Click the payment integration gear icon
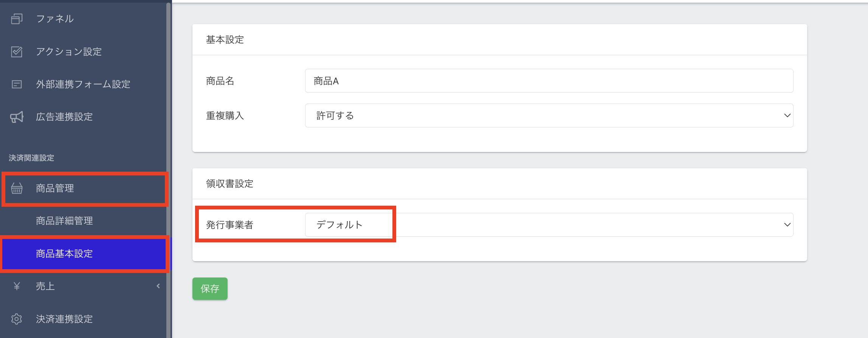The height and width of the screenshot is (338, 868). (x=17, y=319)
